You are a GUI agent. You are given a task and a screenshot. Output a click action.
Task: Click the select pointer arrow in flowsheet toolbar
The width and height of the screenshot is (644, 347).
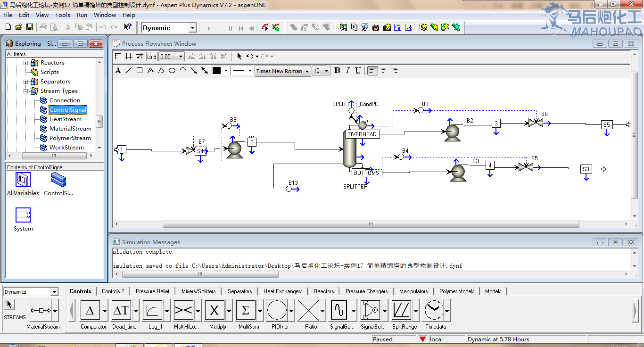pos(239,57)
